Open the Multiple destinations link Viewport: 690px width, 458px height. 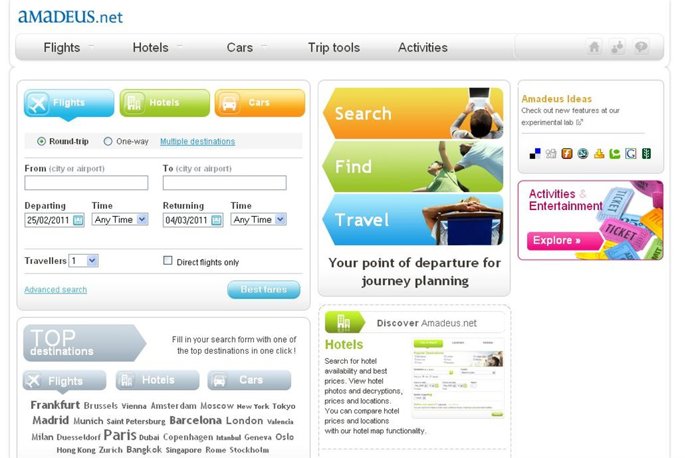tap(198, 142)
